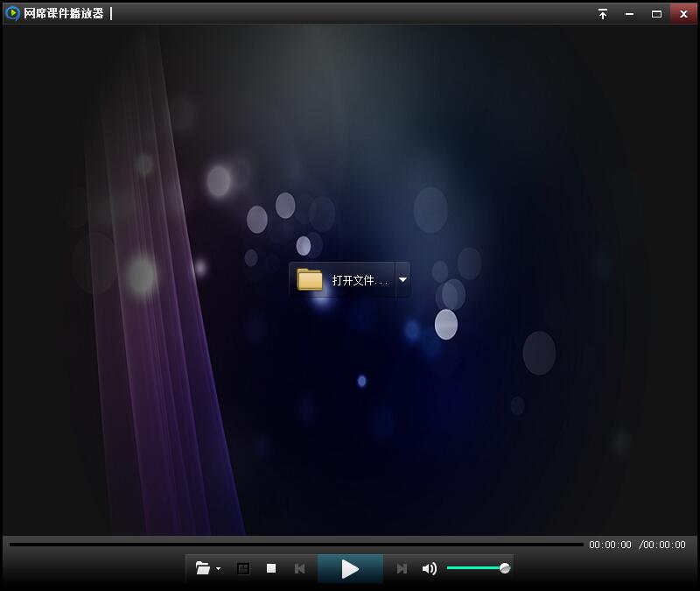
Task: Click the open-folder icon in control bar
Action: click(203, 568)
